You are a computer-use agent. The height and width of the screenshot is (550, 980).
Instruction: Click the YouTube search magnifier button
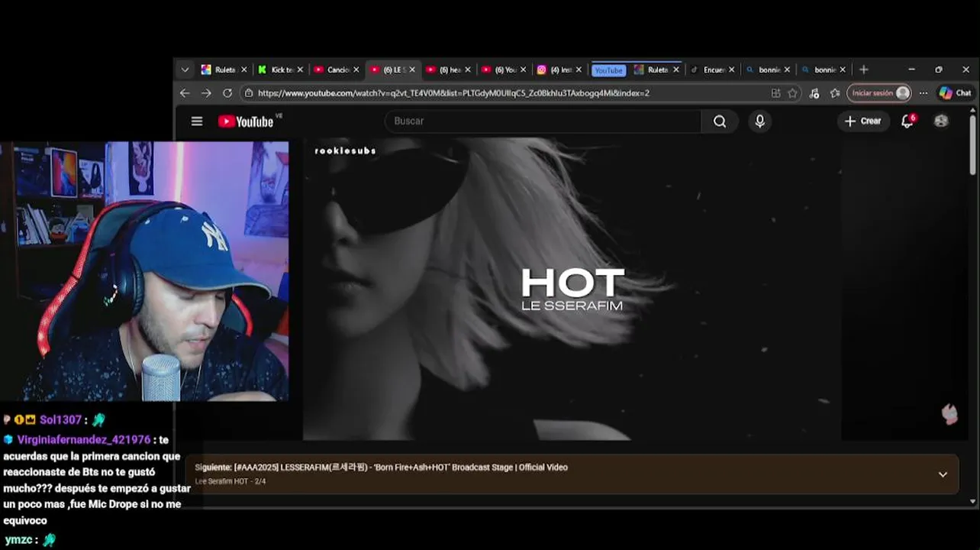coord(720,121)
